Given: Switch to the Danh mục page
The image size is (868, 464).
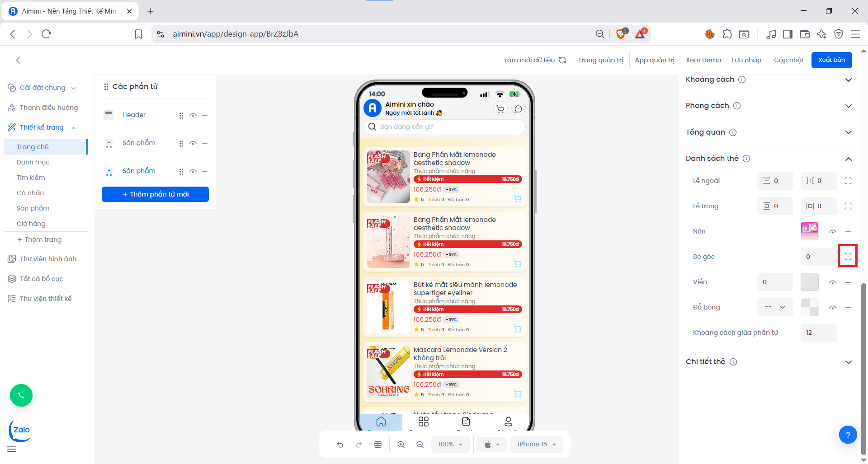Looking at the screenshot, I should pyautogui.click(x=33, y=162).
